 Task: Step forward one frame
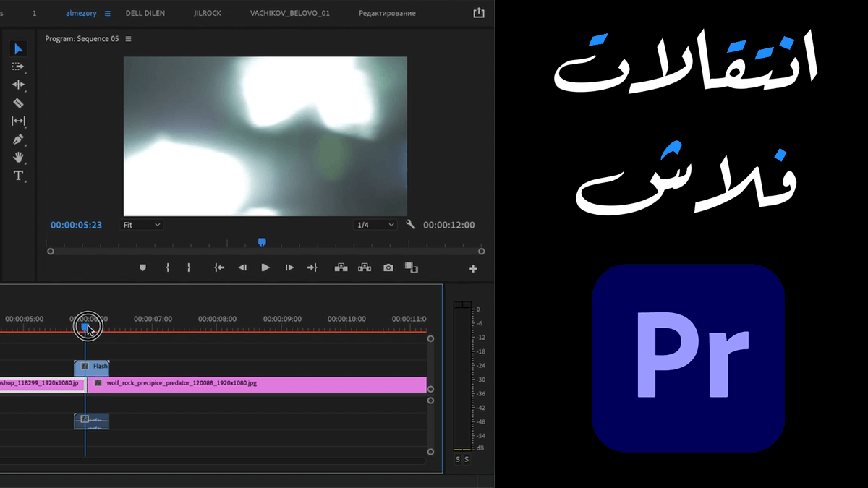tap(289, 267)
